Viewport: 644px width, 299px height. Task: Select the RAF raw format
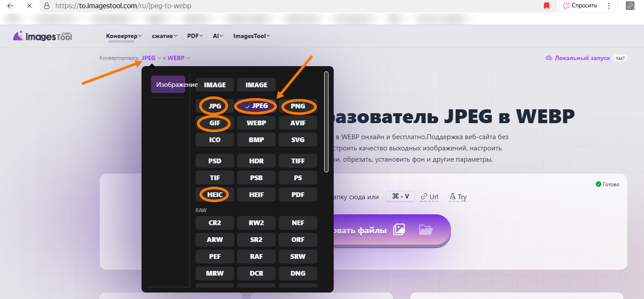(256, 257)
